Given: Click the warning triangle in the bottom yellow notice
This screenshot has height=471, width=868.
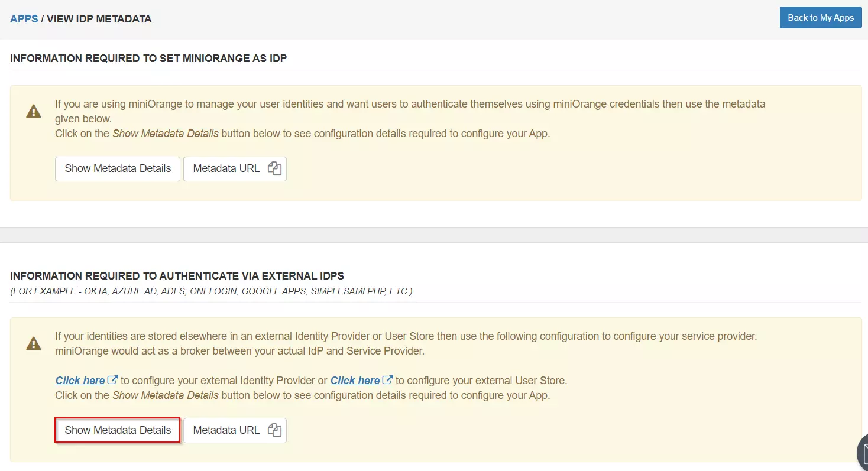Looking at the screenshot, I should coord(34,343).
